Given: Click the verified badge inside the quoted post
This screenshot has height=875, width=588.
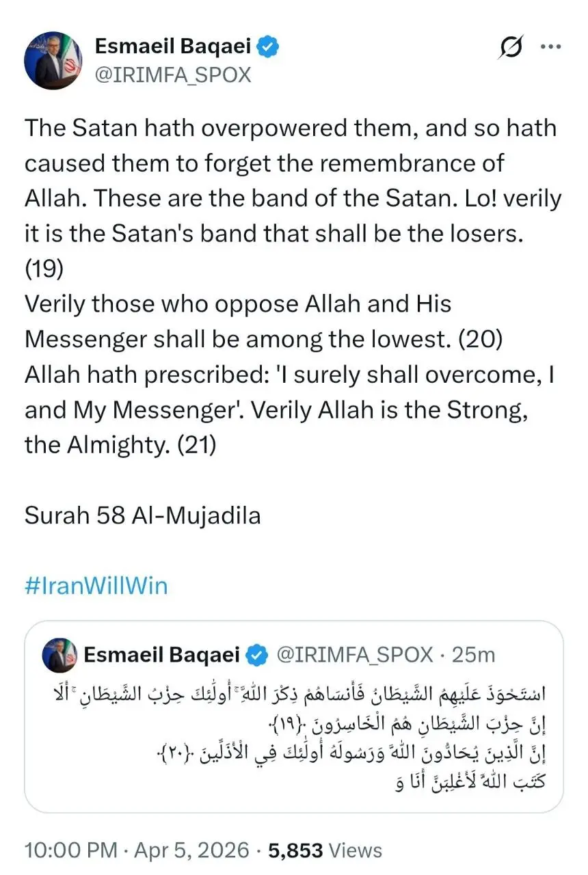Looking at the screenshot, I should pos(257,656).
